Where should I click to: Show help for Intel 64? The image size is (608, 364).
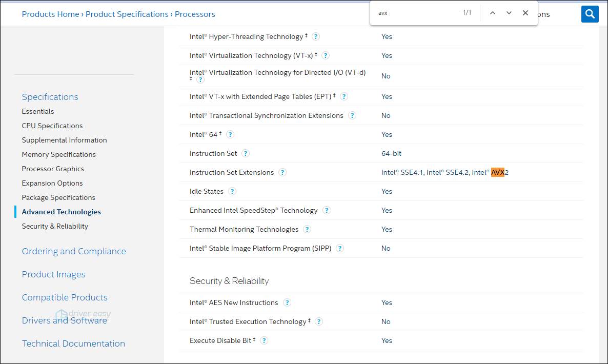[x=230, y=134]
